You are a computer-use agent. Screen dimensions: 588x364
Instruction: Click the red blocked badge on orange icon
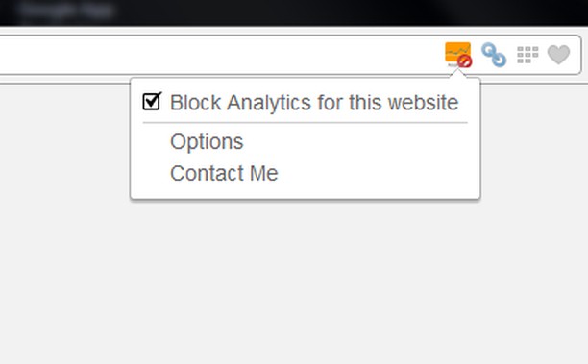tap(465, 61)
